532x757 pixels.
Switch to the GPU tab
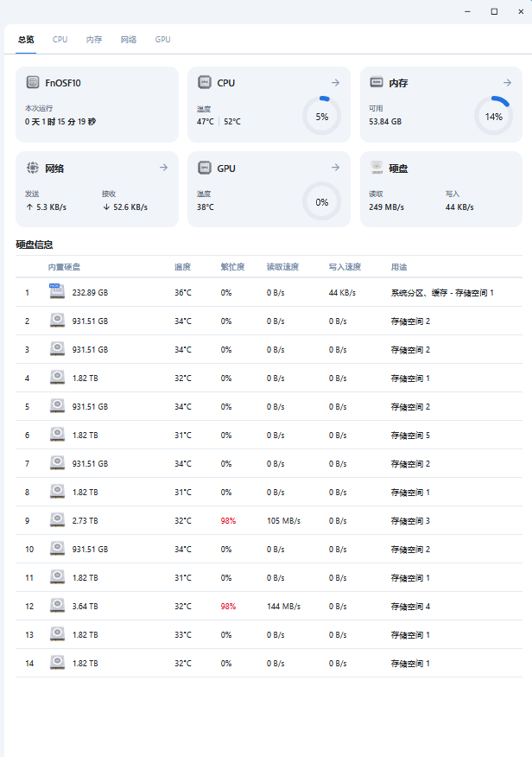pyautogui.click(x=162, y=39)
